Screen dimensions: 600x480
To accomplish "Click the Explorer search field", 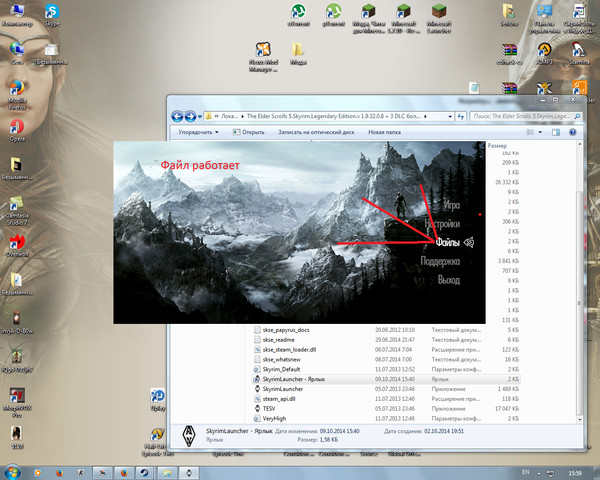I will (x=526, y=116).
